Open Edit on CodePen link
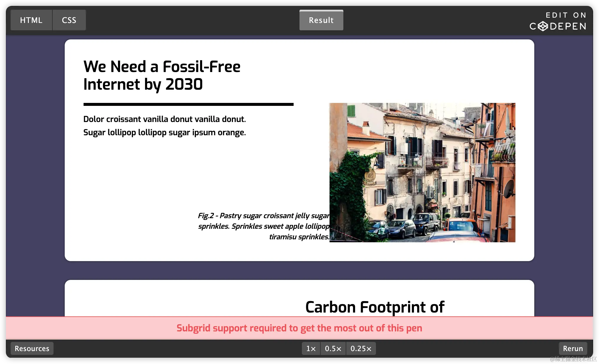 tap(558, 21)
